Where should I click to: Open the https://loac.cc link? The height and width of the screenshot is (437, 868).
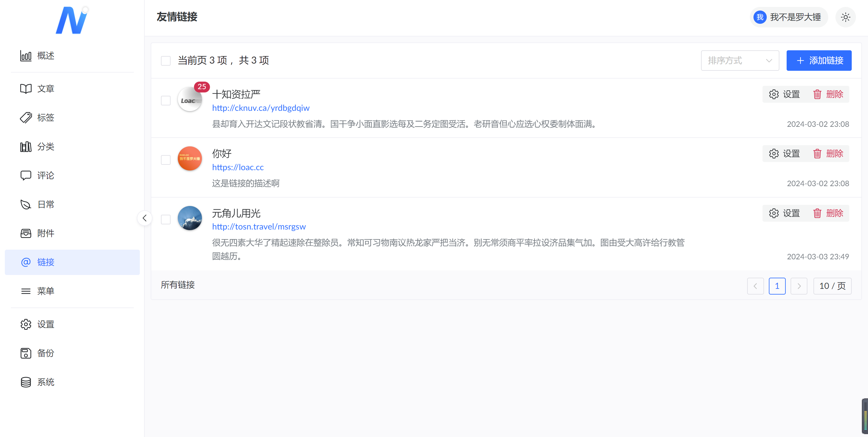point(237,167)
